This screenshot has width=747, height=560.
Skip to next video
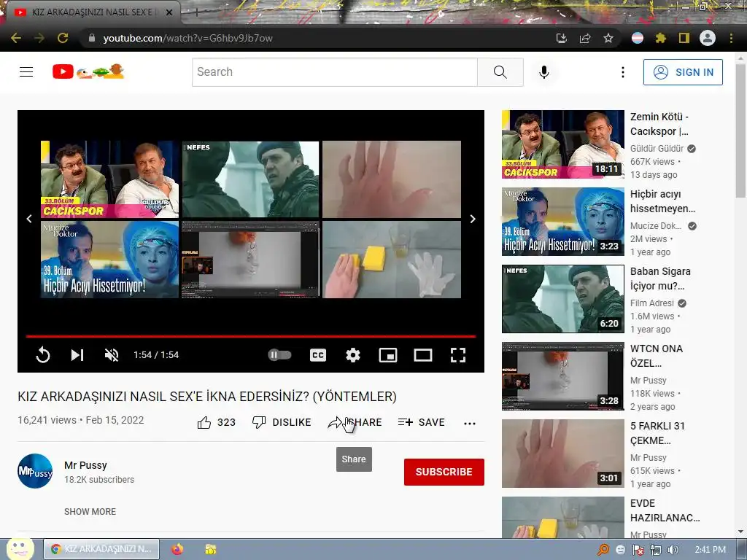click(x=77, y=355)
